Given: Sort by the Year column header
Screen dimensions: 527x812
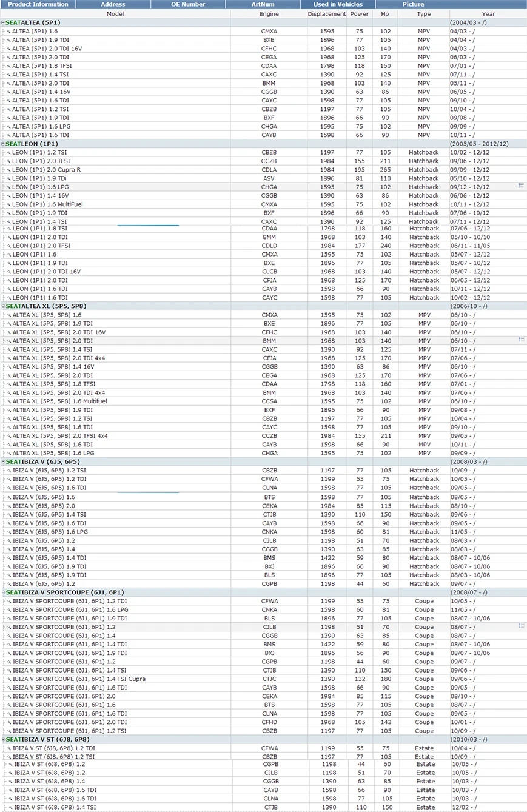Looking at the screenshot, I should point(488,13).
